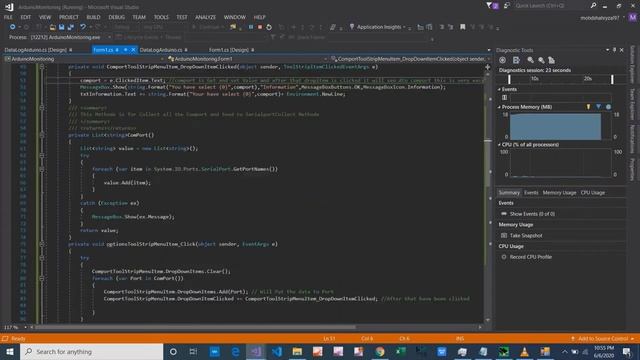Click the timeline right selection handle

click(612, 79)
